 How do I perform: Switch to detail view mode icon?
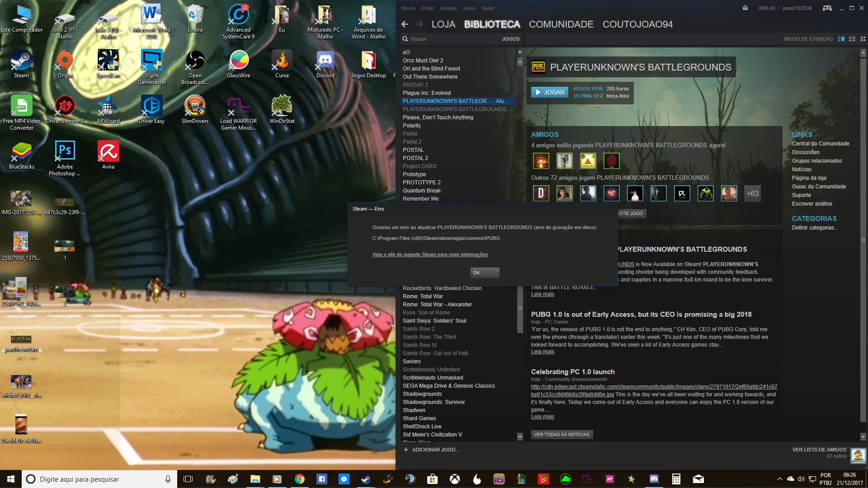[841, 39]
